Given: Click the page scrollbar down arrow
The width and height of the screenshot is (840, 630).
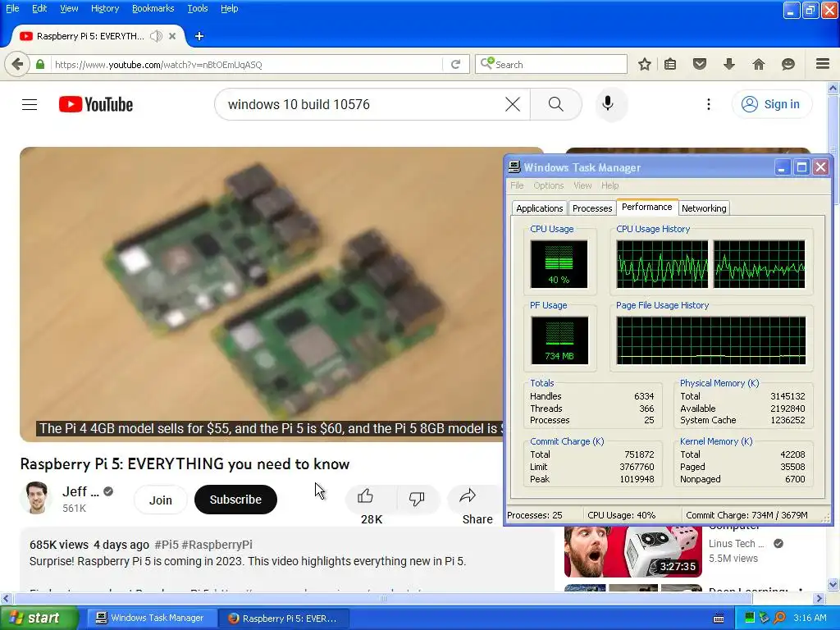Looking at the screenshot, I should pyautogui.click(x=833, y=584).
